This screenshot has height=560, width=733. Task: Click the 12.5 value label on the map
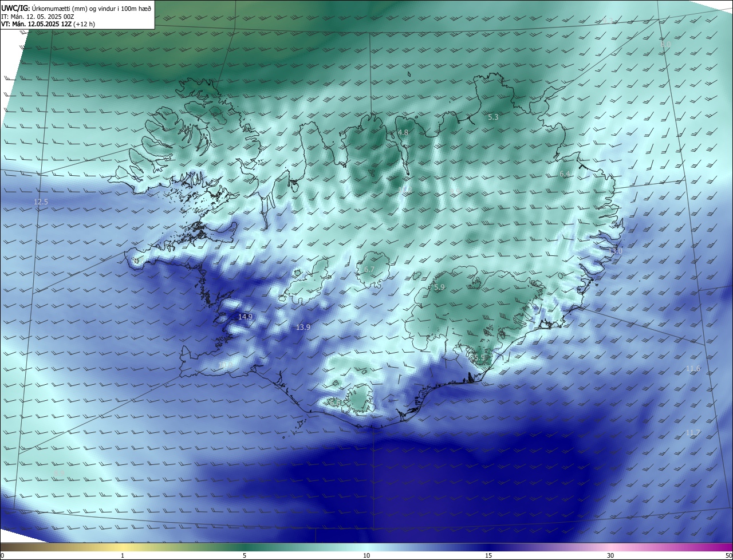click(41, 202)
